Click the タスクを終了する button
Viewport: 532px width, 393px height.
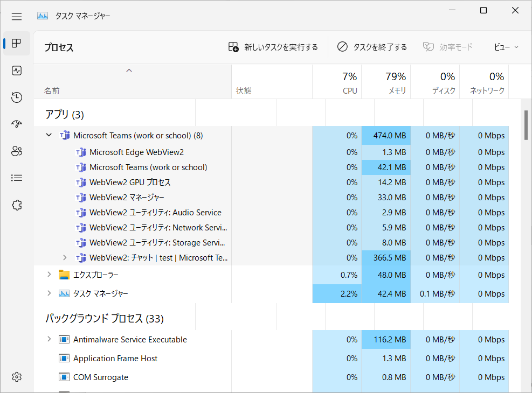point(372,47)
